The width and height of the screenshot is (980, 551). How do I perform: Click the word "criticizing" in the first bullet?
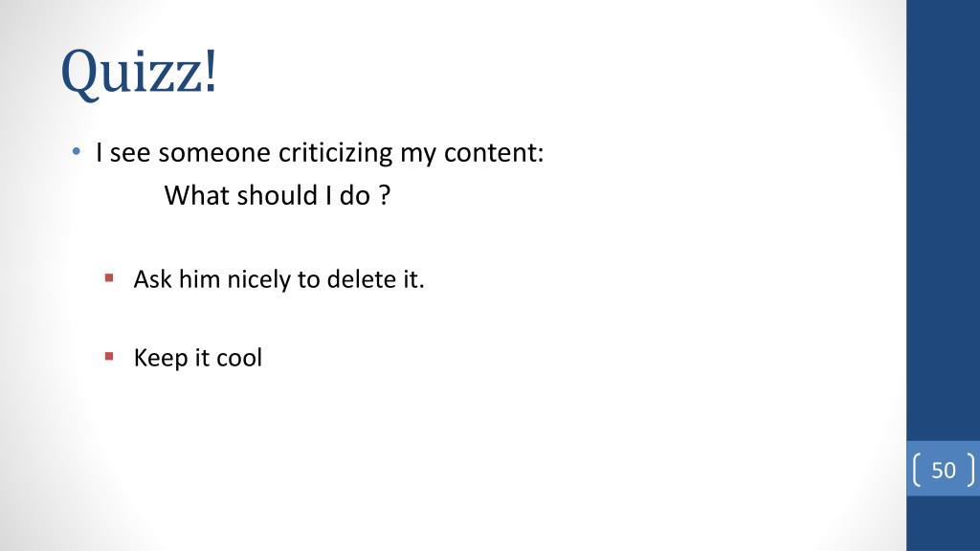tap(336, 153)
